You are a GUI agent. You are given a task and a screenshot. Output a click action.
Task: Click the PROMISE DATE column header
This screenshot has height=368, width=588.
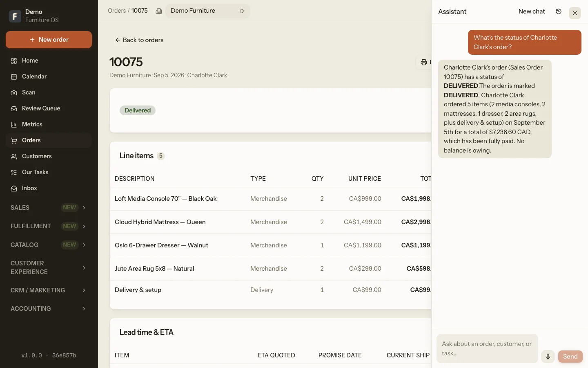click(x=340, y=355)
